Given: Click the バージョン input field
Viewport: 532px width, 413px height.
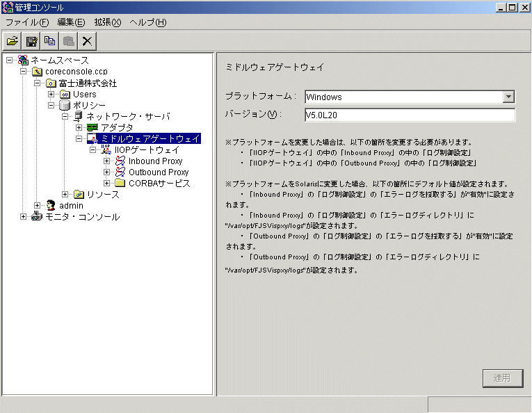Looking at the screenshot, I should click(410, 115).
